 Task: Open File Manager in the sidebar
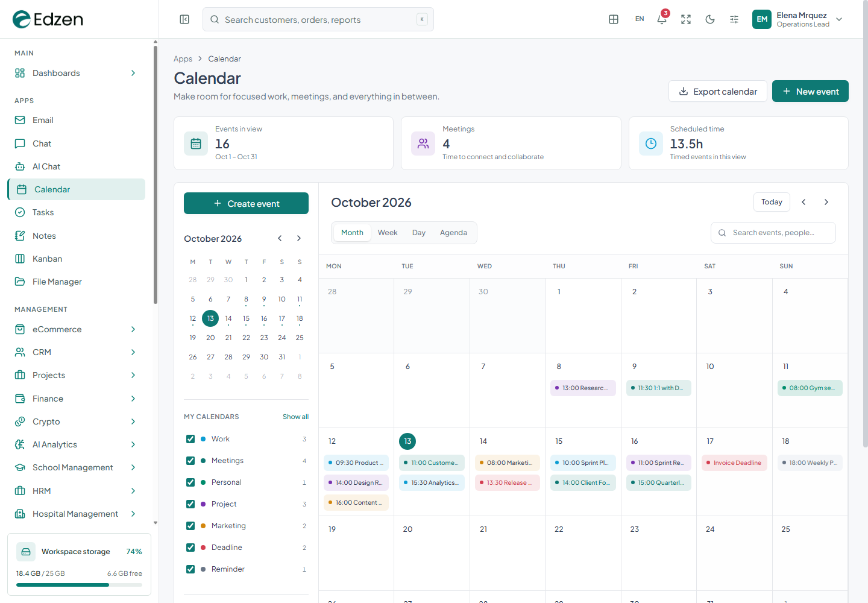pyautogui.click(x=76, y=282)
